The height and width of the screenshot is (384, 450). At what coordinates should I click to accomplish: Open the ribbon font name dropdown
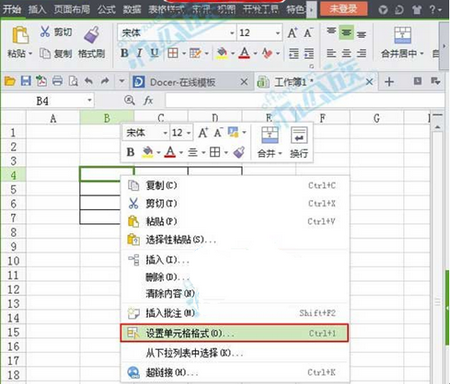[232, 33]
